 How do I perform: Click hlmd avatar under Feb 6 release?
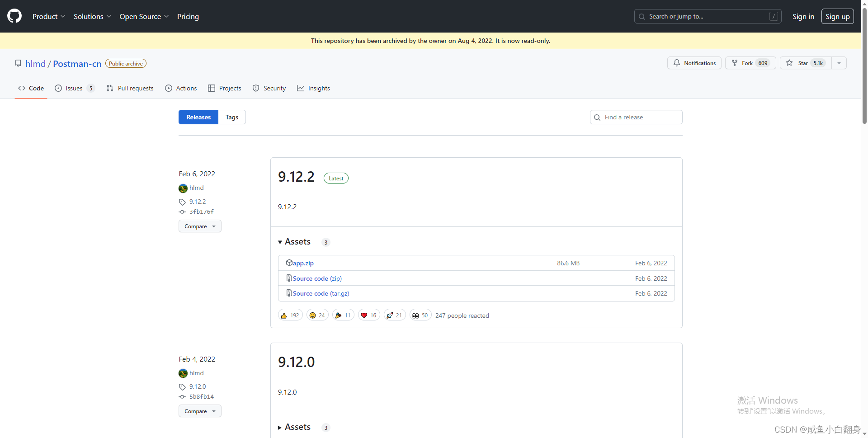click(183, 188)
